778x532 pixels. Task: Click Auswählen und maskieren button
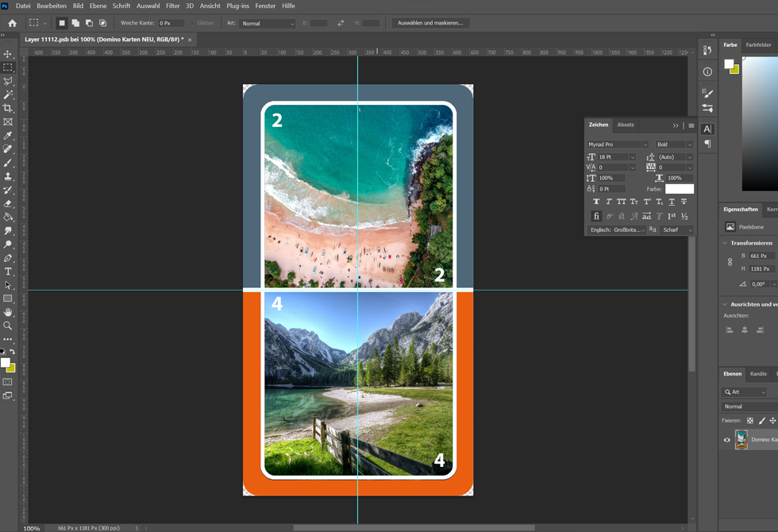[430, 23]
